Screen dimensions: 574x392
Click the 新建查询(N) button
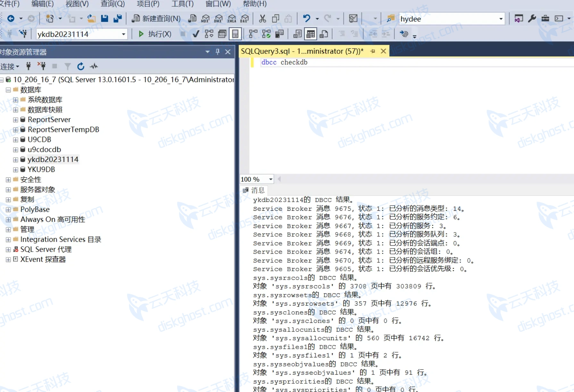(x=156, y=19)
